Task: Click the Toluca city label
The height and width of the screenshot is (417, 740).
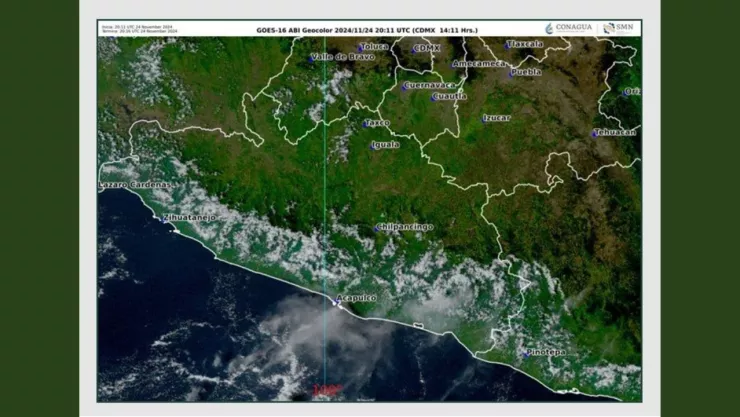Action: tap(374, 46)
